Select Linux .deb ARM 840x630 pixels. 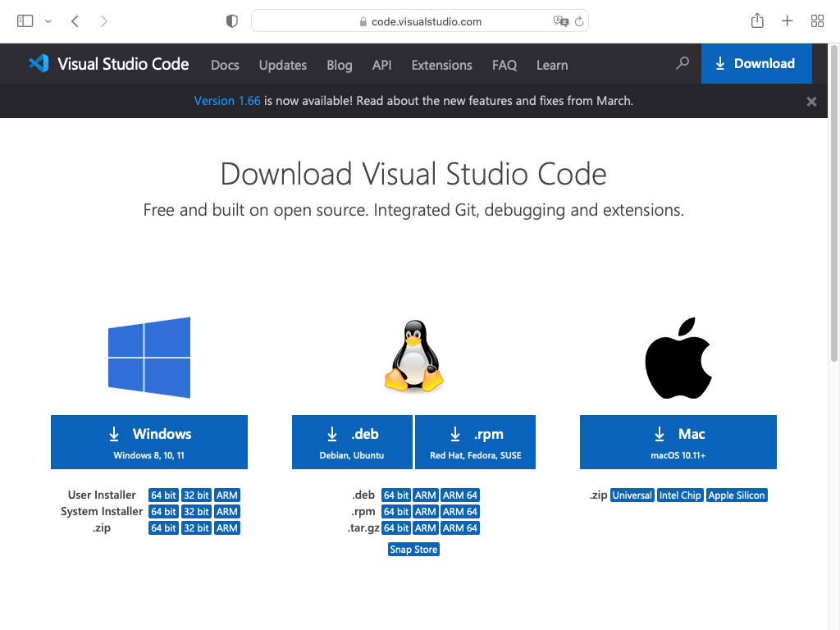pos(426,495)
